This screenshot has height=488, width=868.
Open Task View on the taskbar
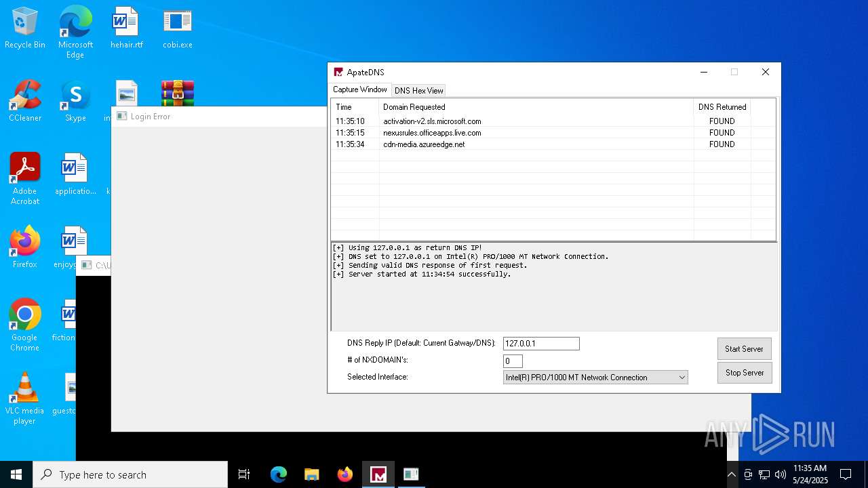[x=244, y=474]
